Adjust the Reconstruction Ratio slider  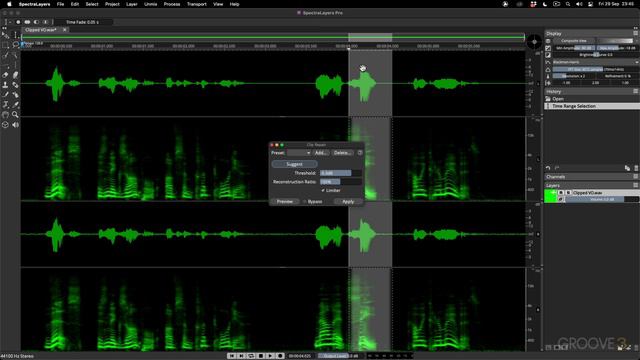341,182
